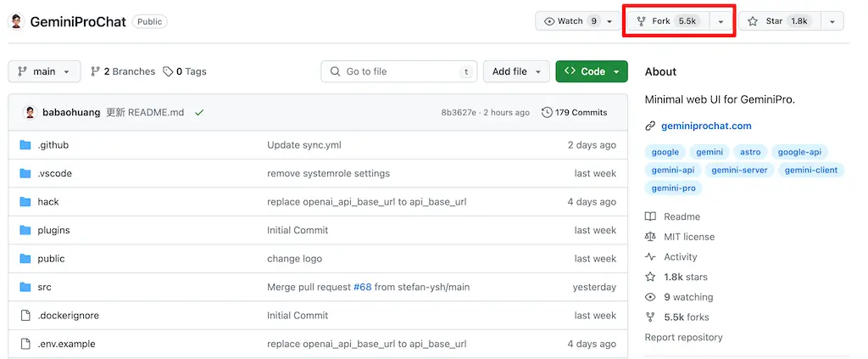View the 5.5k forks link

click(x=687, y=317)
